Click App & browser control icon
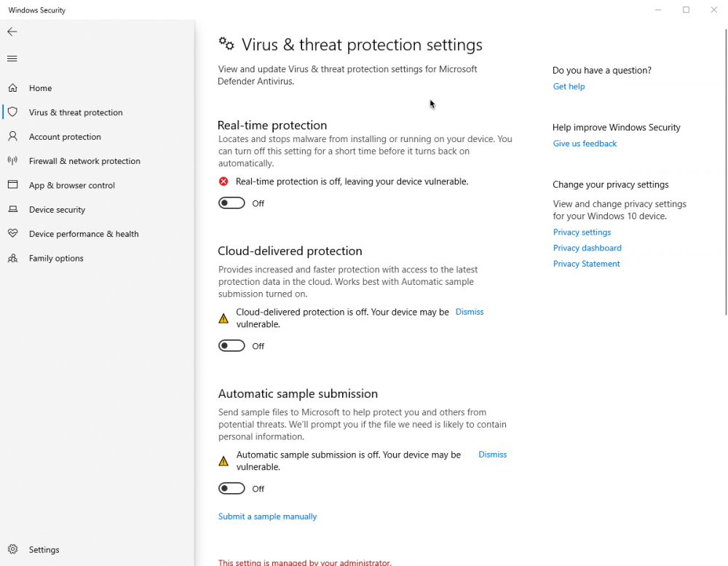This screenshot has width=728, height=566. (x=13, y=185)
